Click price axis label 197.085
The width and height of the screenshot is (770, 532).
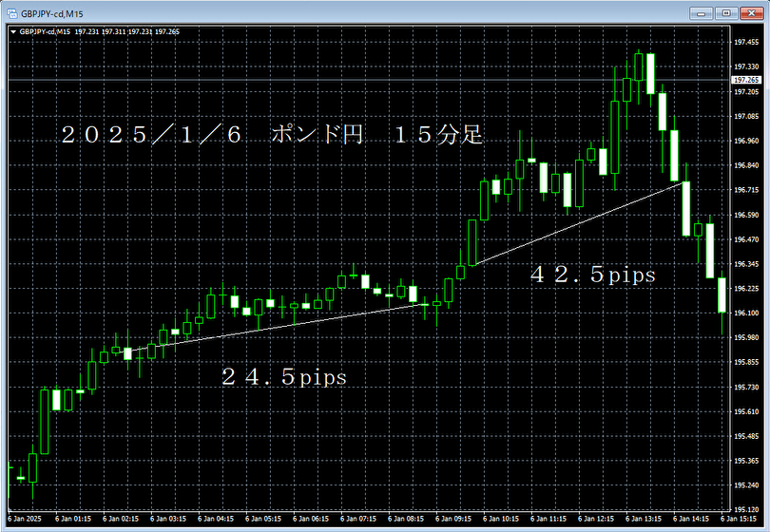(x=746, y=116)
